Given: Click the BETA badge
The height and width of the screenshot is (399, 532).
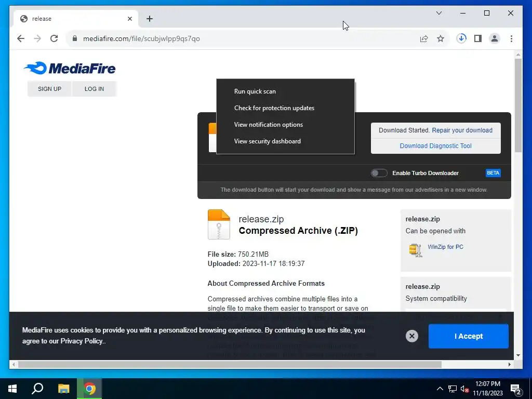Looking at the screenshot, I should coord(493,173).
